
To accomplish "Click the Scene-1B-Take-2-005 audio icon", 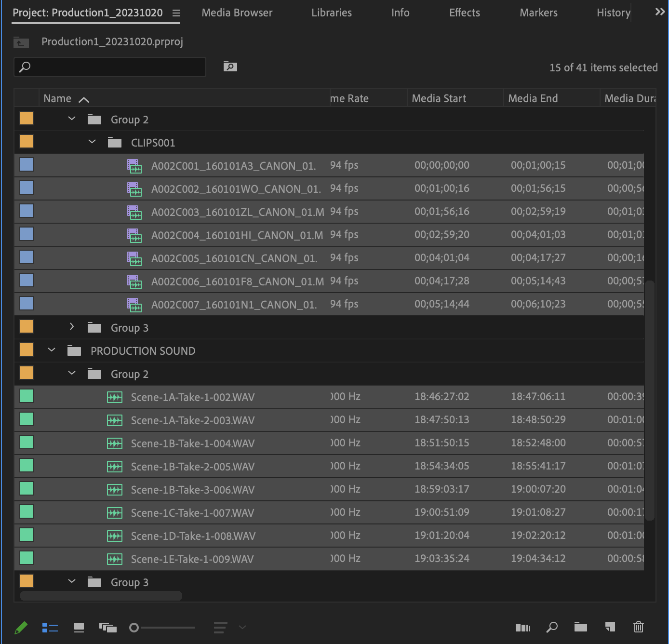I will pos(115,467).
